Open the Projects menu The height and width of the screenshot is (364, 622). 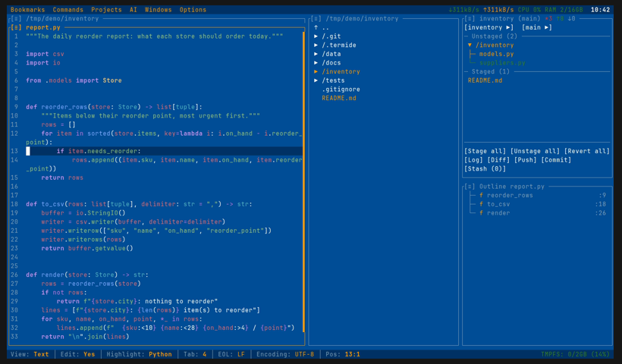pyautogui.click(x=106, y=10)
